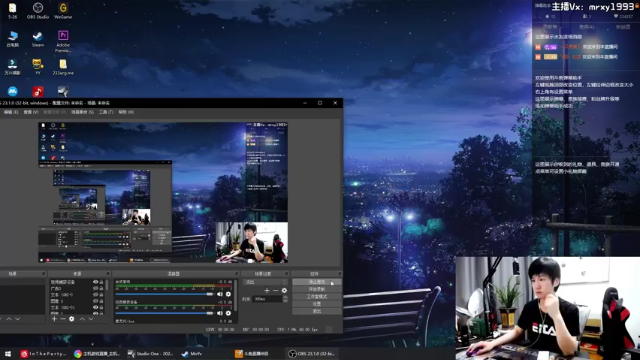
Task: Click the remove source minus icon in 来源 panel
Action: point(63,319)
